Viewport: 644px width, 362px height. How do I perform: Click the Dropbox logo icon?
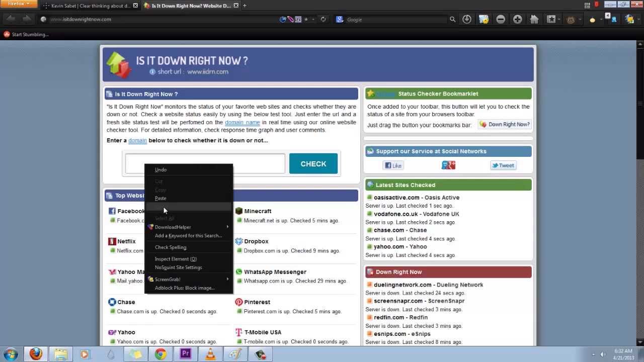point(238,241)
